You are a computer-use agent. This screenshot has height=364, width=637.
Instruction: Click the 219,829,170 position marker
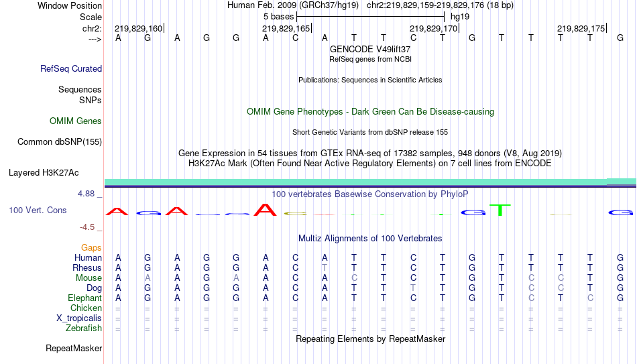click(x=434, y=28)
